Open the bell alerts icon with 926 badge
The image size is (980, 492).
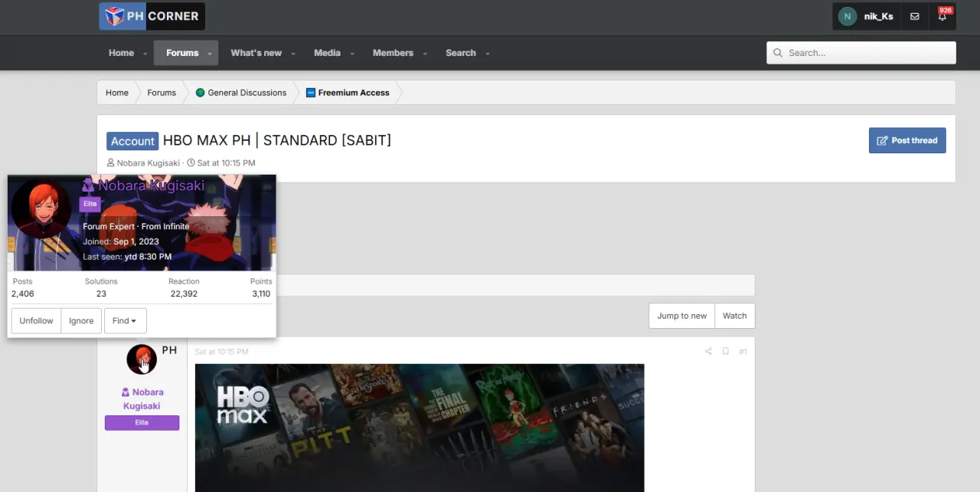pos(942,16)
